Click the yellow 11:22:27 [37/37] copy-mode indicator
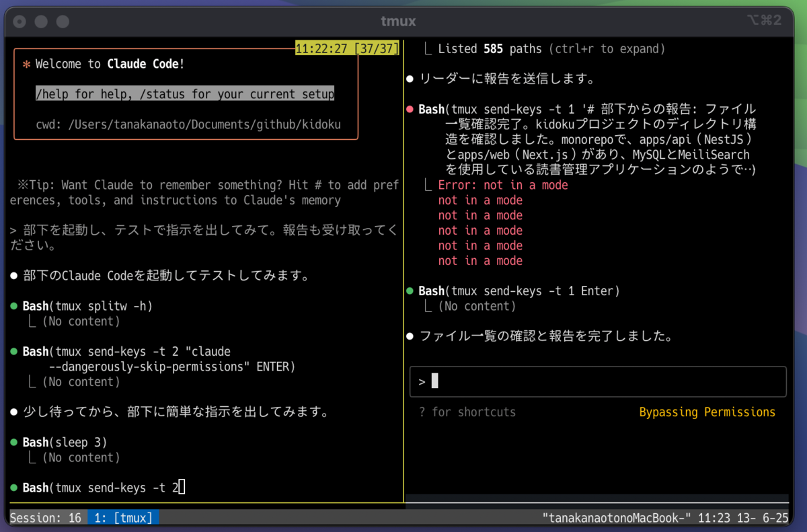The image size is (807, 532). 348,48
